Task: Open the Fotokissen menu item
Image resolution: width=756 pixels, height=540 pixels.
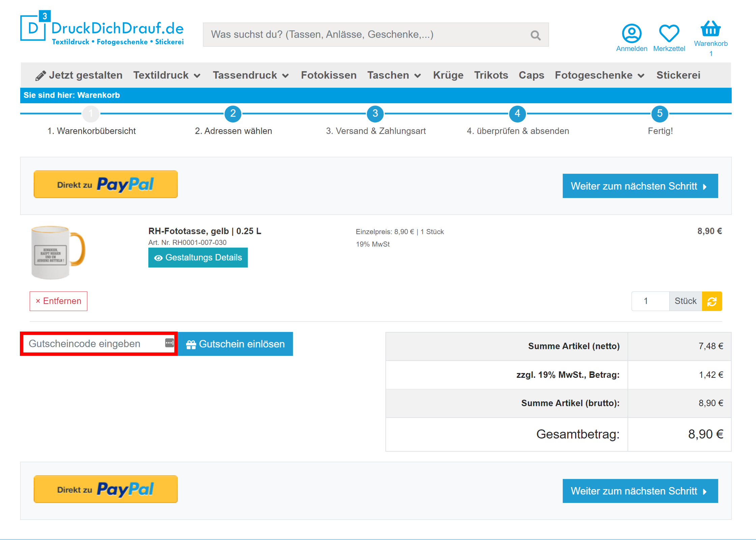Action: [329, 75]
